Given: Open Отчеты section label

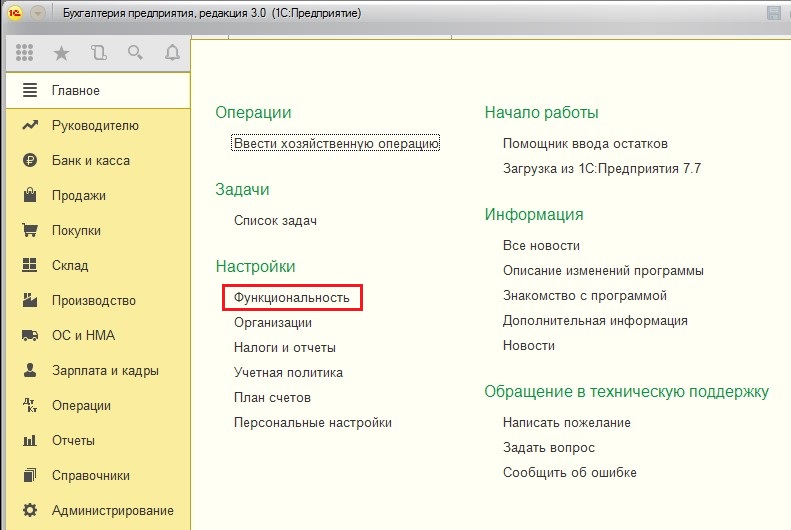Looking at the screenshot, I should (x=73, y=441).
